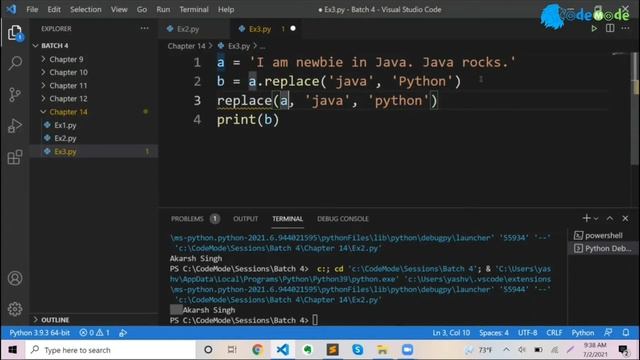Open Sublime Text from taskbar
This screenshot has height=360, width=640.
coord(333,350)
